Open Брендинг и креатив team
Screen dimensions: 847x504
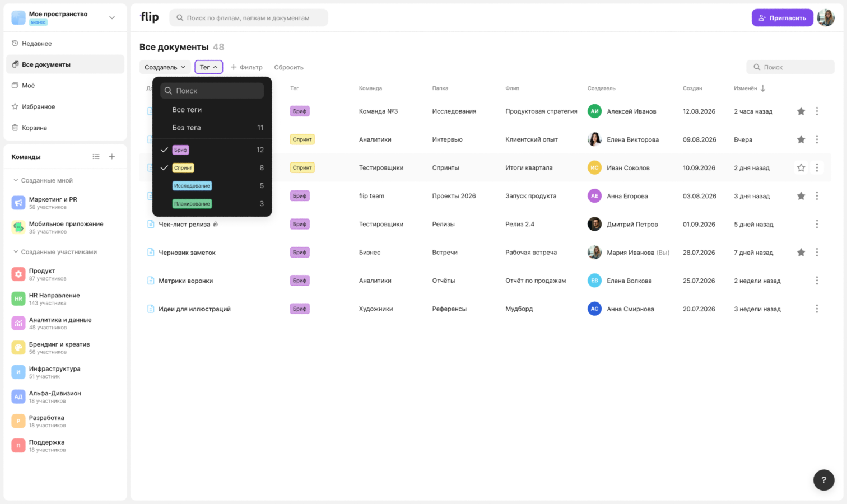tap(65, 348)
